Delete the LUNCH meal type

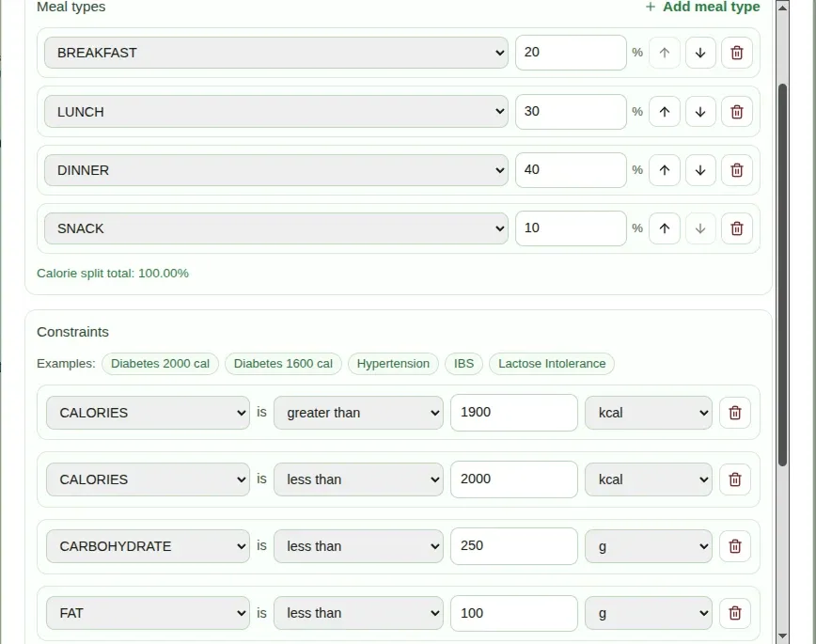[737, 112]
